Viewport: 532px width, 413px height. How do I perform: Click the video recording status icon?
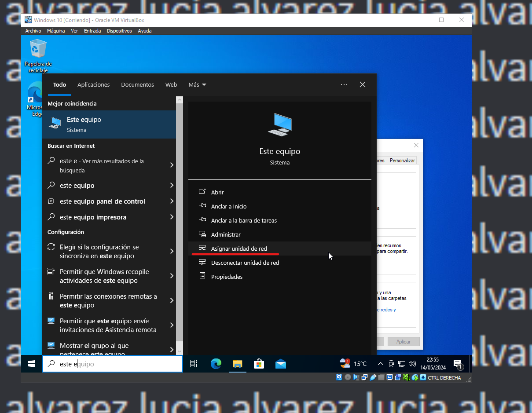398,377
